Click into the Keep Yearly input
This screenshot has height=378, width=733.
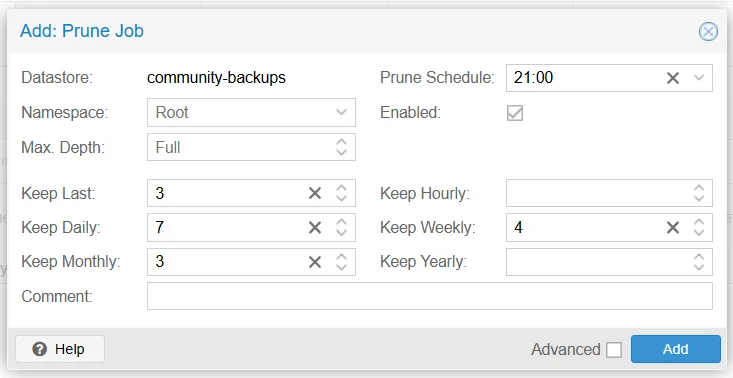point(596,262)
